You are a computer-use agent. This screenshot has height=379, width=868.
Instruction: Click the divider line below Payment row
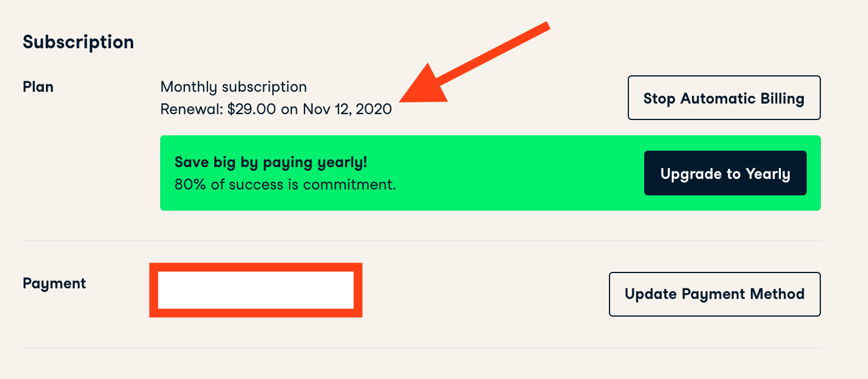(x=421, y=348)
